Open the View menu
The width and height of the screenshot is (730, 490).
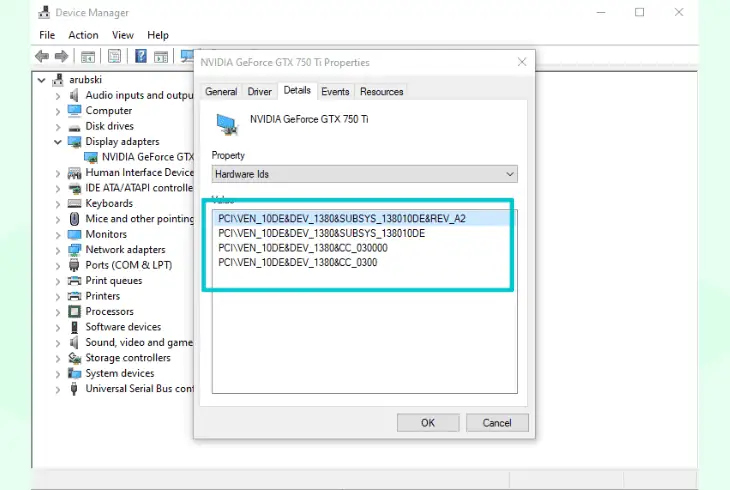(123, 35)
